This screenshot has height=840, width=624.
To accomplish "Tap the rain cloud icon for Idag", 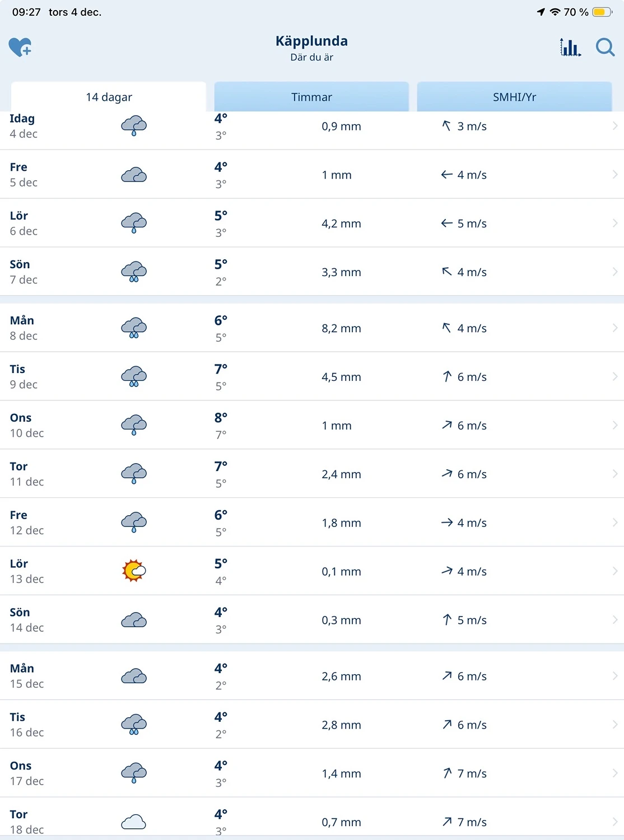I will pyautogui.click(x=134, y=126).
